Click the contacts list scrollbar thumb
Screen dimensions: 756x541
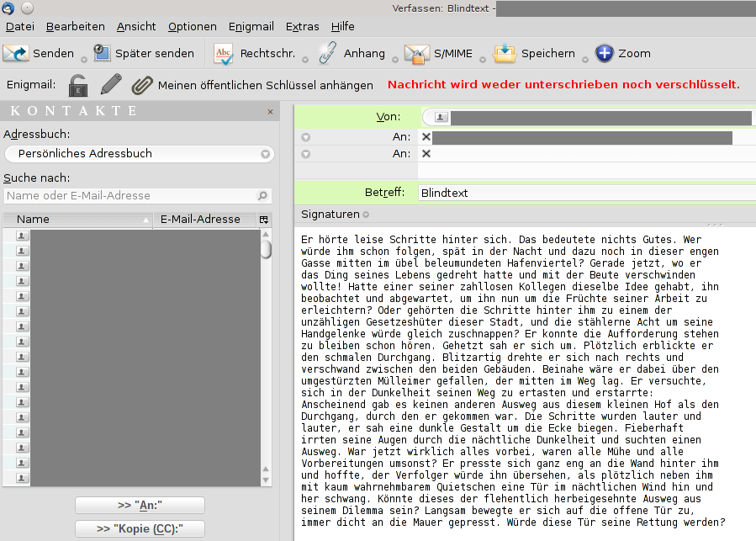tap(266, 250)
